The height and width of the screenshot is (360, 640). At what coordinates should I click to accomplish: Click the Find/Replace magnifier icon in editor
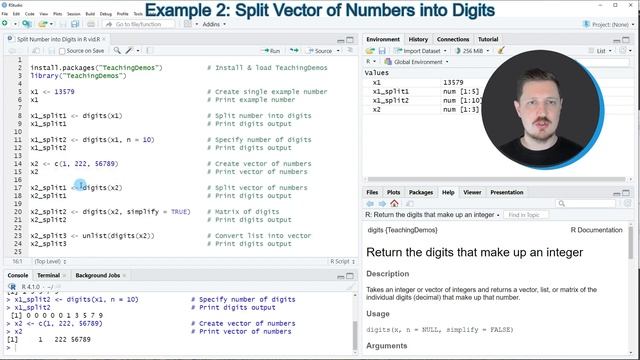point(117,51)
